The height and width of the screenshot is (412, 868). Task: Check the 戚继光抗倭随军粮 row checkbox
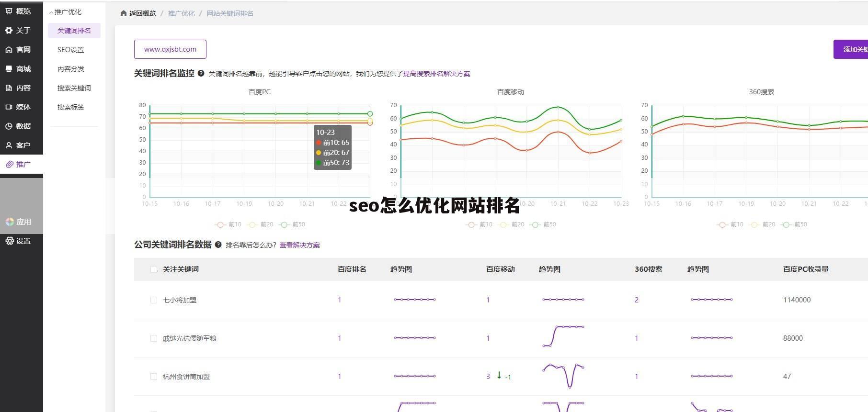click(154, 338)
